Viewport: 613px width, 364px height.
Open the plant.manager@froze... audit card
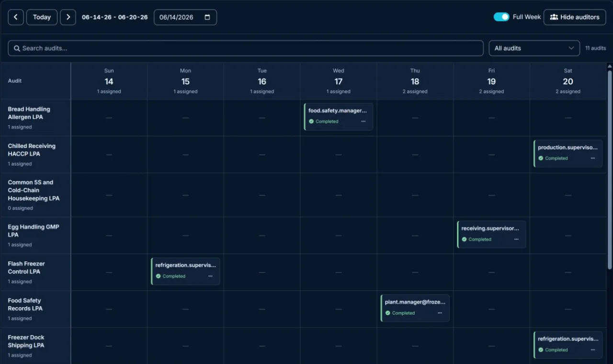click(415, 308)
